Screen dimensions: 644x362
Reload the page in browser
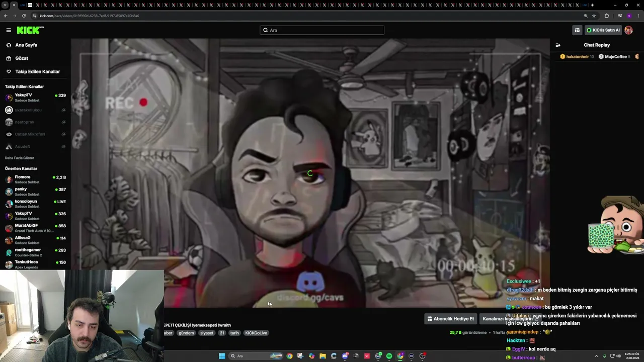pyautogui.click(x=24, y=16)
